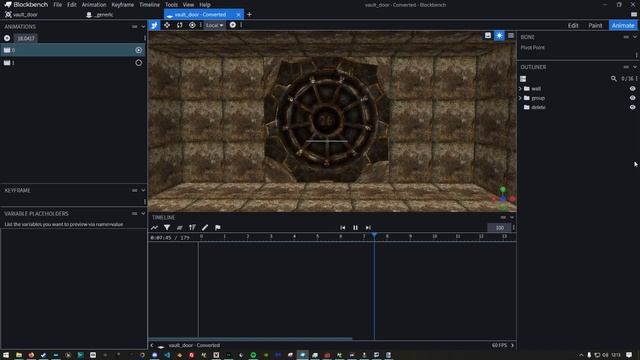Add a new tab with plus button

[x=249, y=15]
